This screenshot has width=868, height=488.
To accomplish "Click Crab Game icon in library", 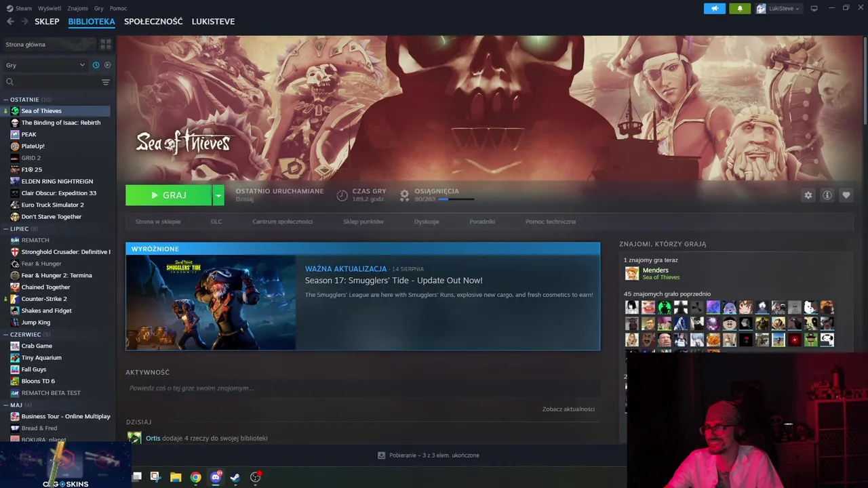I will 15,346.
